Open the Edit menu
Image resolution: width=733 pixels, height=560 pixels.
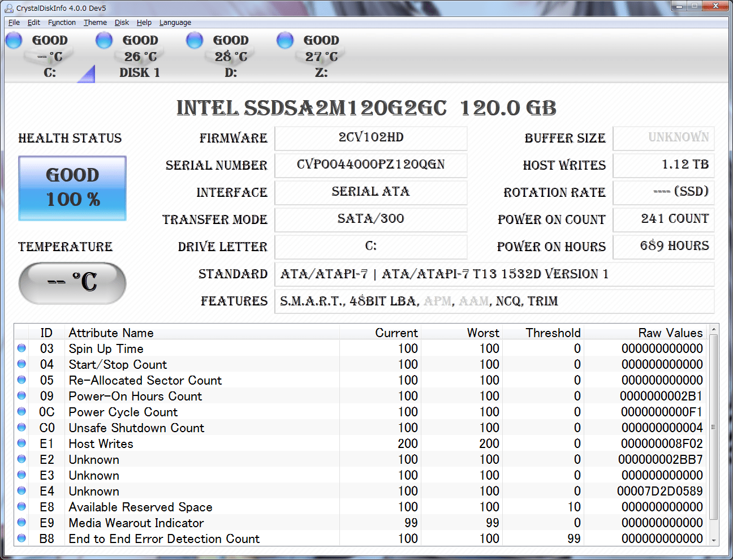[x=34, y=23]
